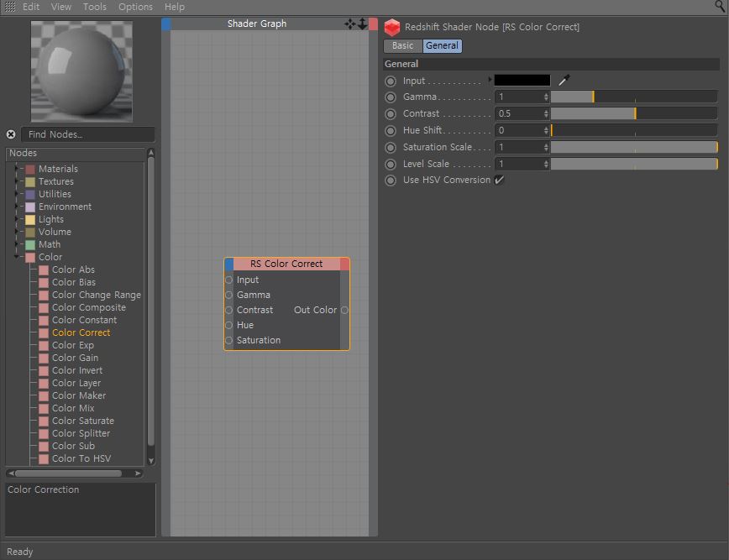Screen dimensions: 729x560
Task: Open the Options menu
Action: [135, 7]
